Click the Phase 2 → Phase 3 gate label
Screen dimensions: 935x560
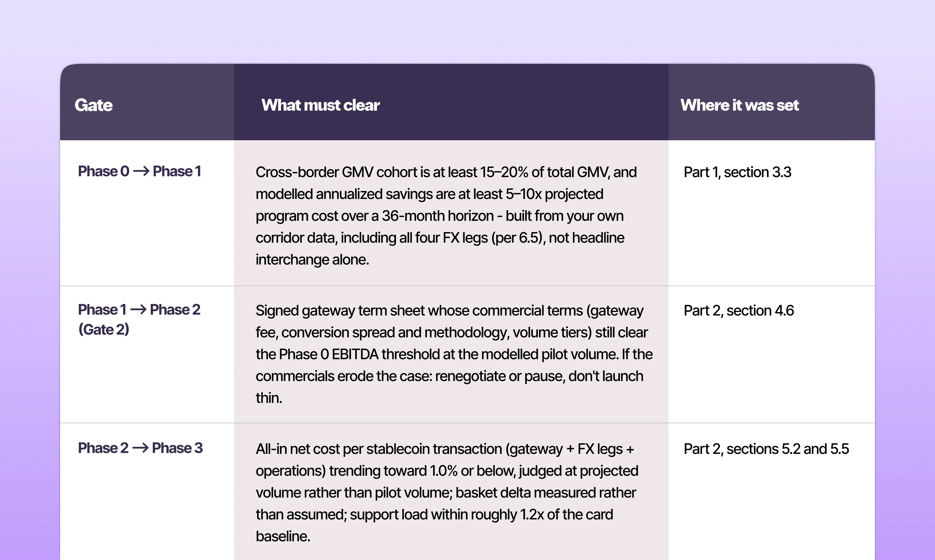140,448
